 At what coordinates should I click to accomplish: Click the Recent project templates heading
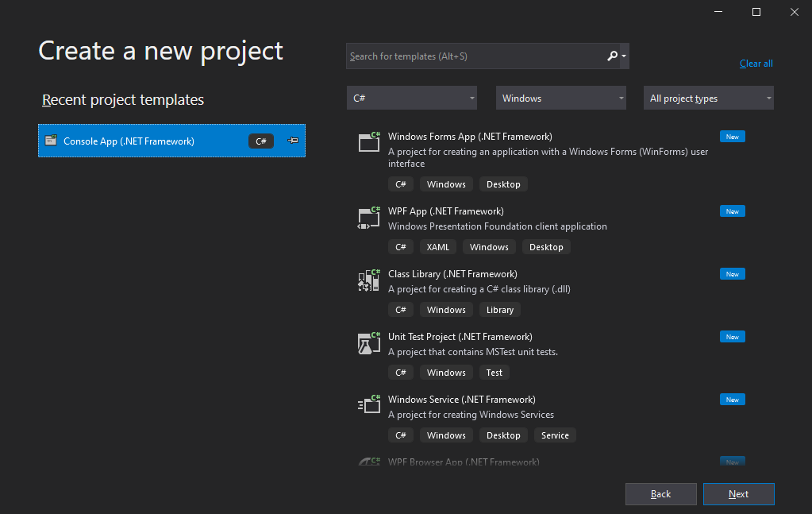123,99
